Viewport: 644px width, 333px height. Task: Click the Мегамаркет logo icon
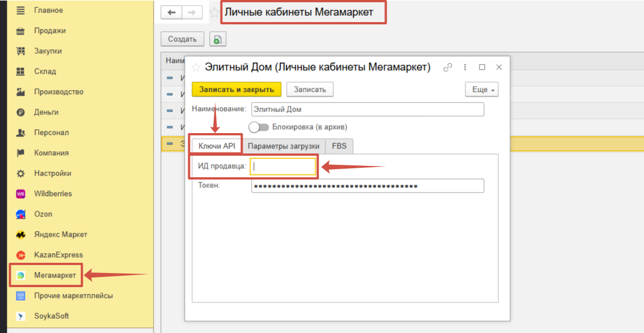(20, 276)
